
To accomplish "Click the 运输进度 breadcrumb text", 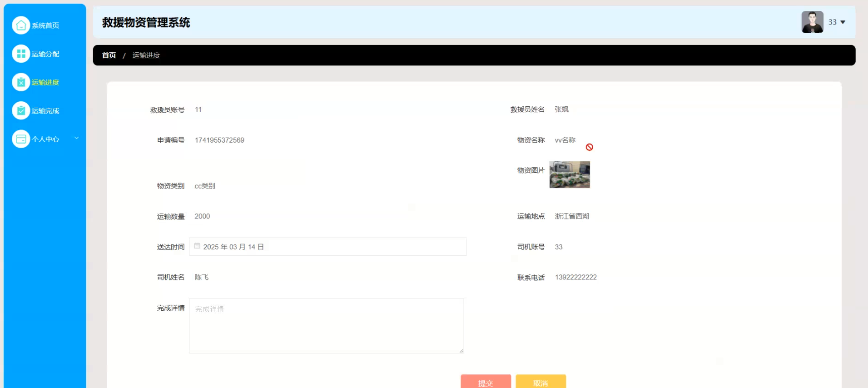I will click(x=146, y=55).
